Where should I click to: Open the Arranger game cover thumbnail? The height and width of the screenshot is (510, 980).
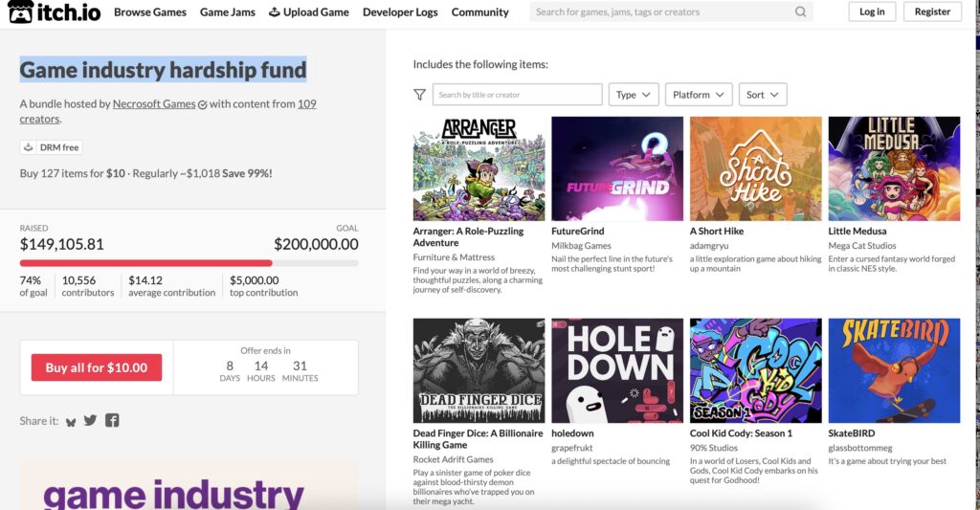[479, 168]
